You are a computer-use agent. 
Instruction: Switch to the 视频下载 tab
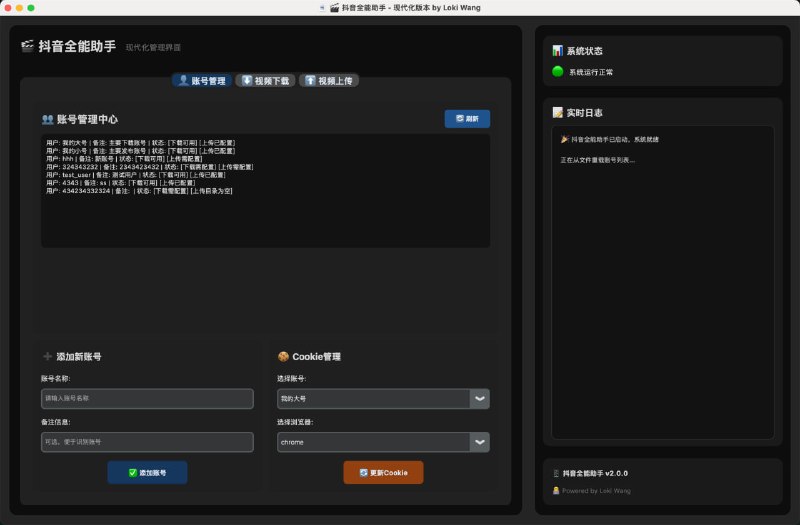(265, 80)
